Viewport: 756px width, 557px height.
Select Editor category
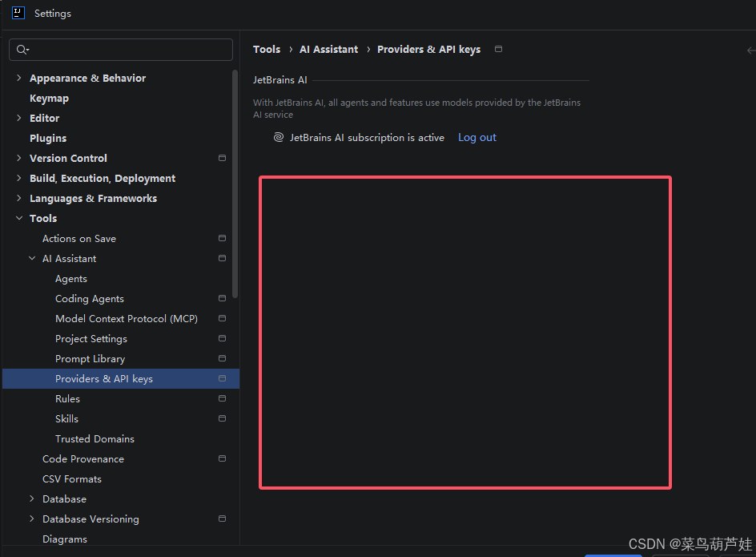(44, 119)
